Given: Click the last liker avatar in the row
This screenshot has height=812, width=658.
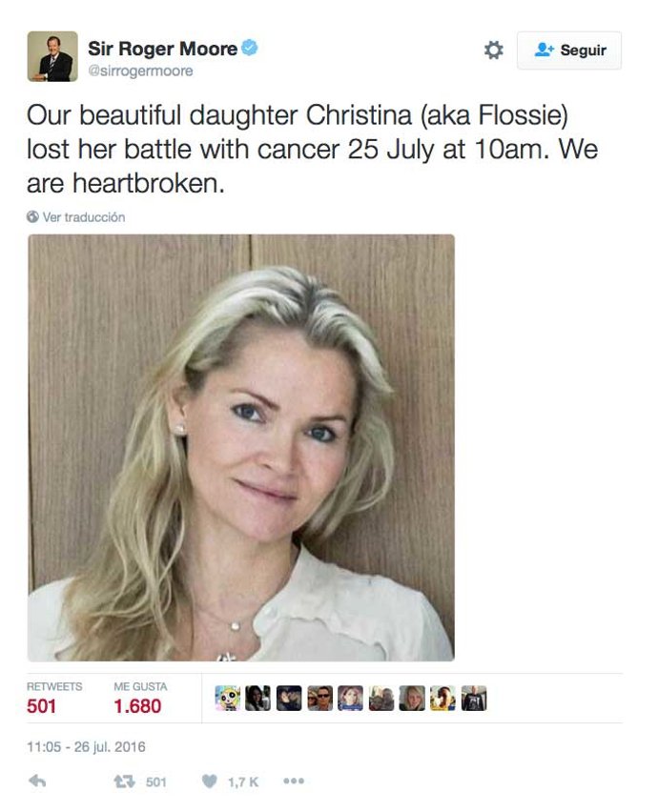Looking at the screenshot, I should click(x=474, y=699).
